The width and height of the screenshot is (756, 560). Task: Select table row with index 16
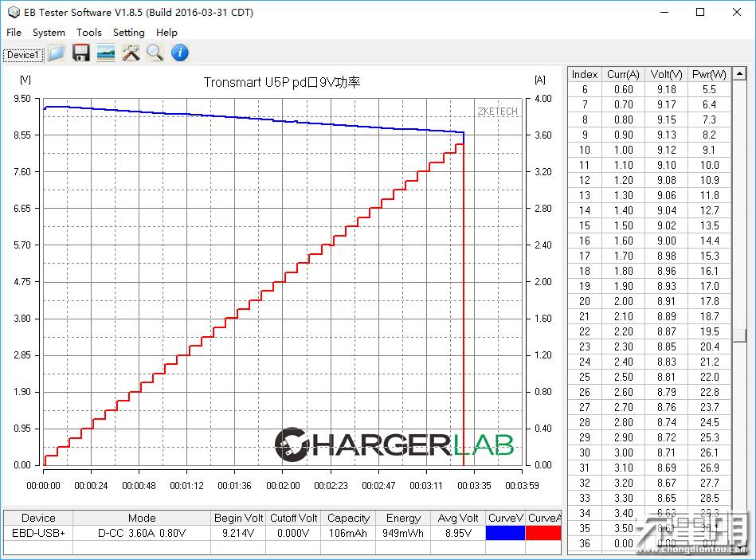click(x=649, y=241)
